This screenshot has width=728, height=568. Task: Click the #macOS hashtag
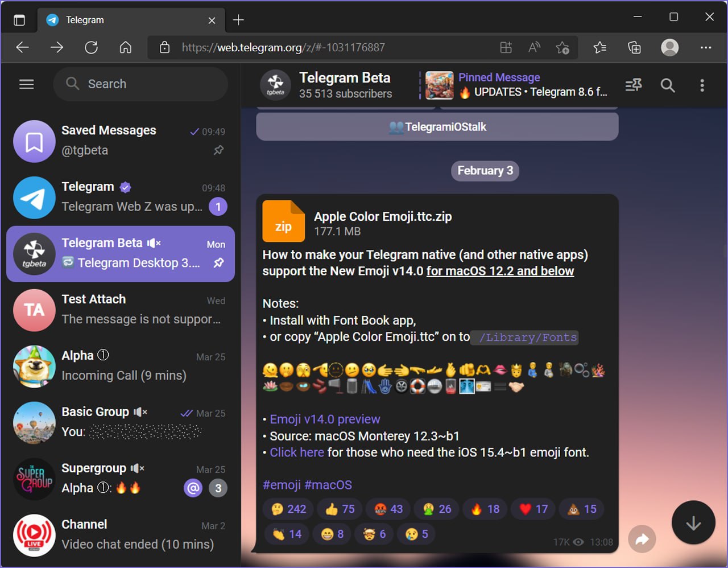[328, 485]
